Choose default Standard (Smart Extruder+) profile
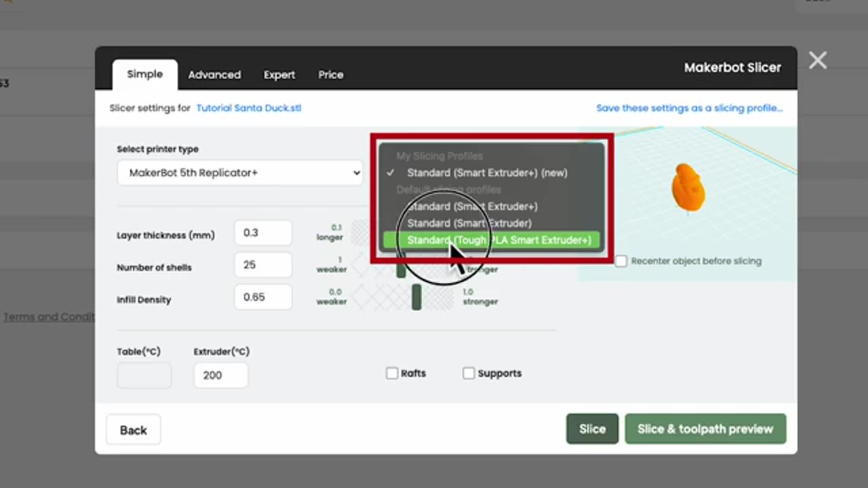Image resolution: width=868 pixels, height=488 pixels. [x=492, y=206]
